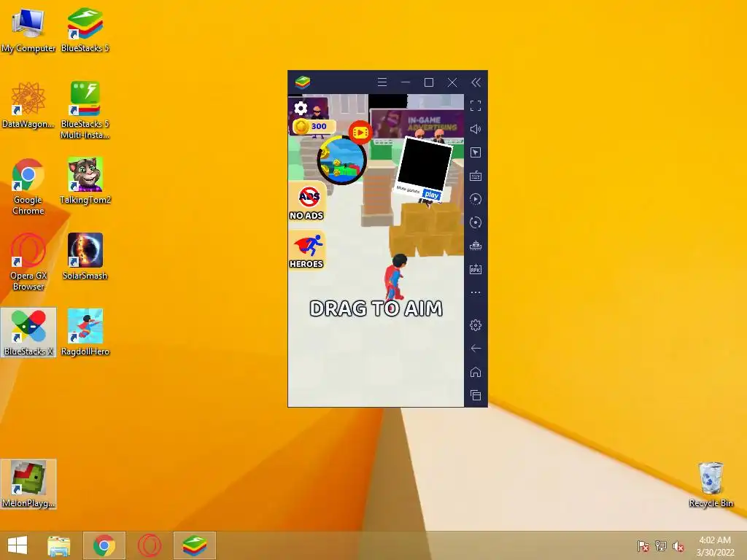
Task: Open File Explorer from taskbar
Action: (x=59, y=545)
